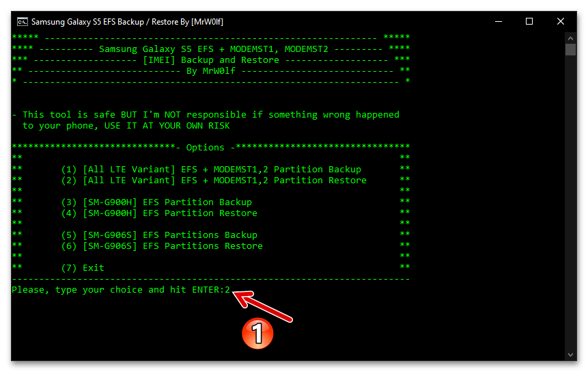Click option (2) All LTE Variant Partition Restore
This screenshot has width=588, height=372.
214,181
